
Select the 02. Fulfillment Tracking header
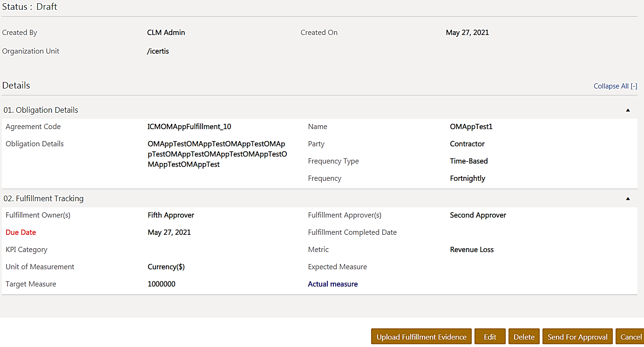(x=44, y=198)
